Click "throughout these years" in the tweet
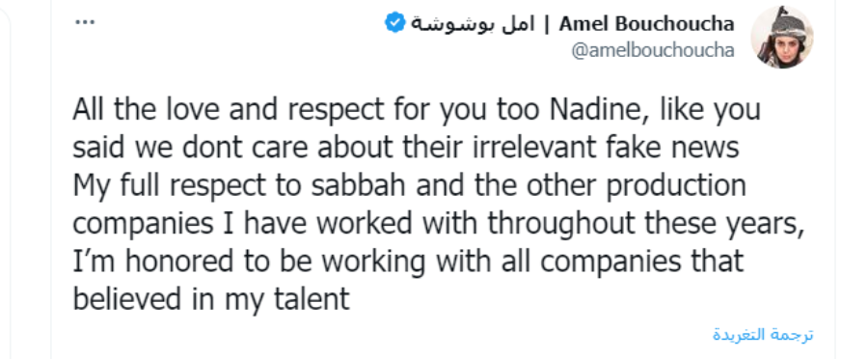 point(645,224)
